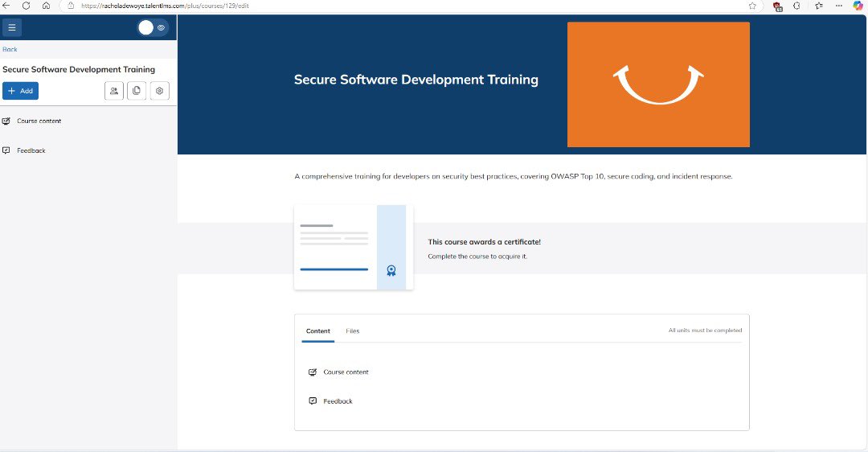Open the hamburger menu in sidebar header
The height and width of the screenshot is (452, 868).
tap(11, 27)
